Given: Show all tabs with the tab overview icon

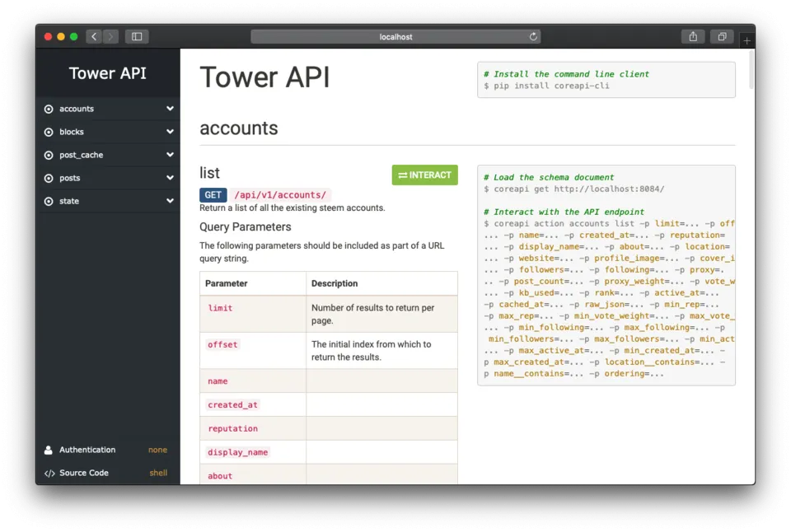Looking at the screenshot, I should coord(722,36).
